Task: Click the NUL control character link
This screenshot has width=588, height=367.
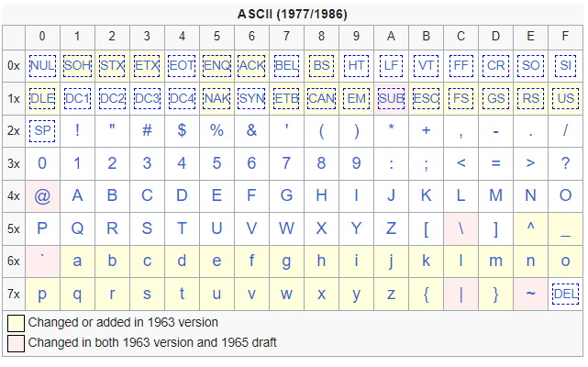Action: 42,66
